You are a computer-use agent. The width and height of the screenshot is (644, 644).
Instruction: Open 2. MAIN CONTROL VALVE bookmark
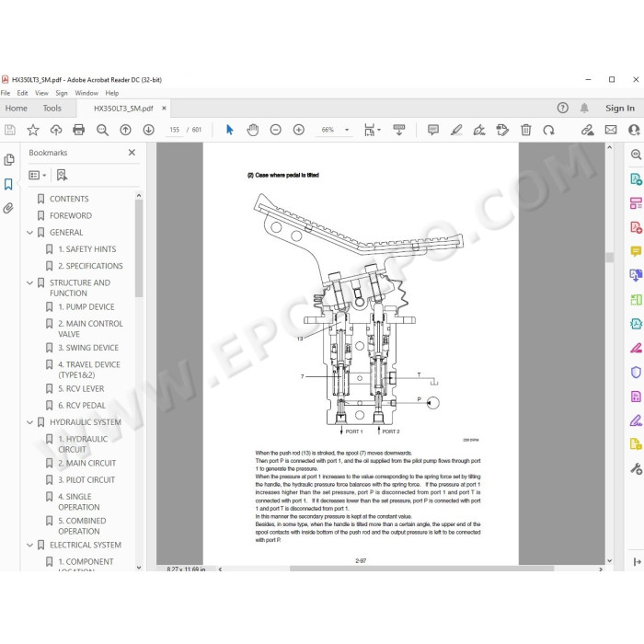[90, 328]
